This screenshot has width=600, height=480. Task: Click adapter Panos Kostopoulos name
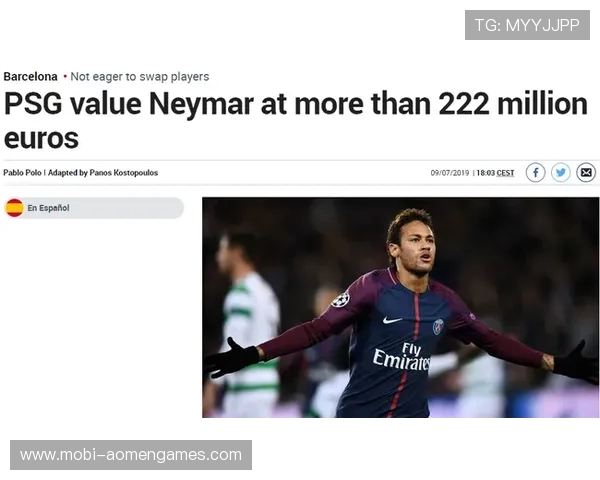tap(124, 173)
